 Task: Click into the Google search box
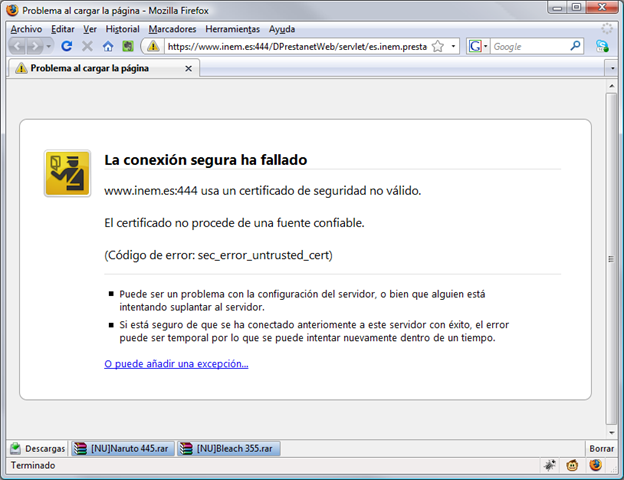[530, 47]
